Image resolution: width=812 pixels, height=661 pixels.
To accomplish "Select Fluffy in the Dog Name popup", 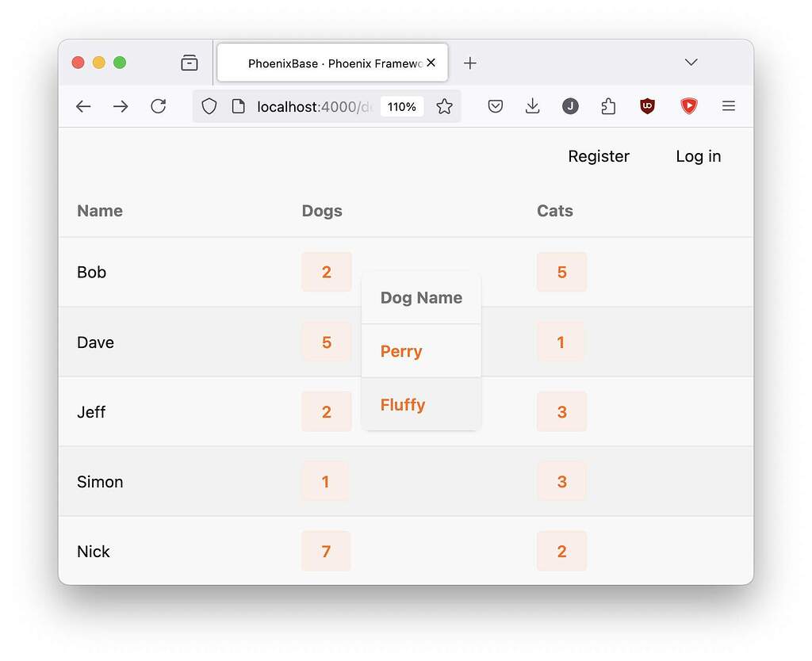I will (x=403, y=405).
